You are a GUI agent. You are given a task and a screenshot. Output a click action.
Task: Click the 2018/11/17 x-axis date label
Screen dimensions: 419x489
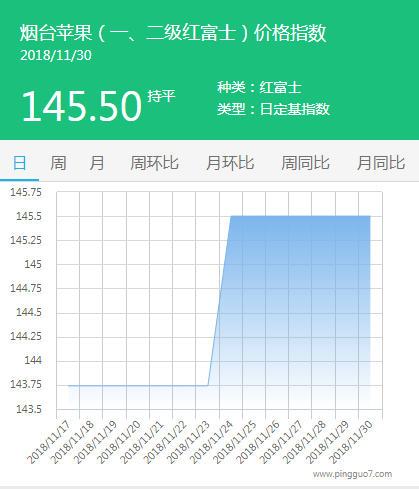49,442
